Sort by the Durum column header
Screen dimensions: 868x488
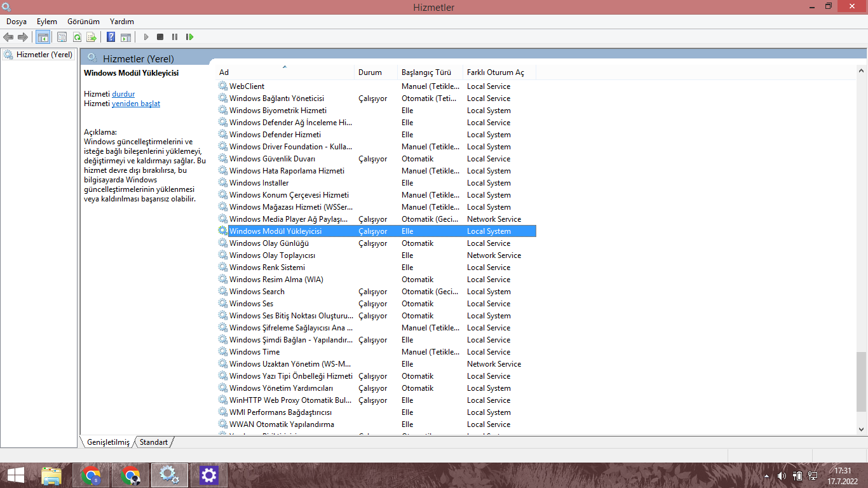376,72
